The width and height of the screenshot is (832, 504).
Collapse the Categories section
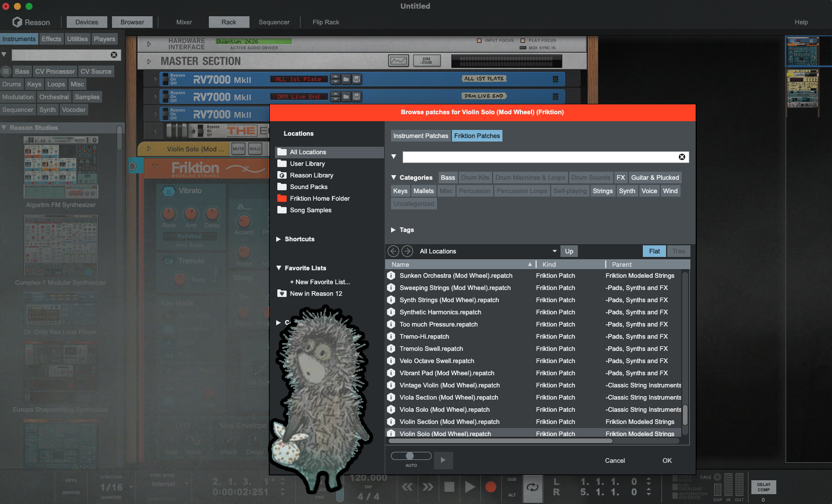coord(394,177)
